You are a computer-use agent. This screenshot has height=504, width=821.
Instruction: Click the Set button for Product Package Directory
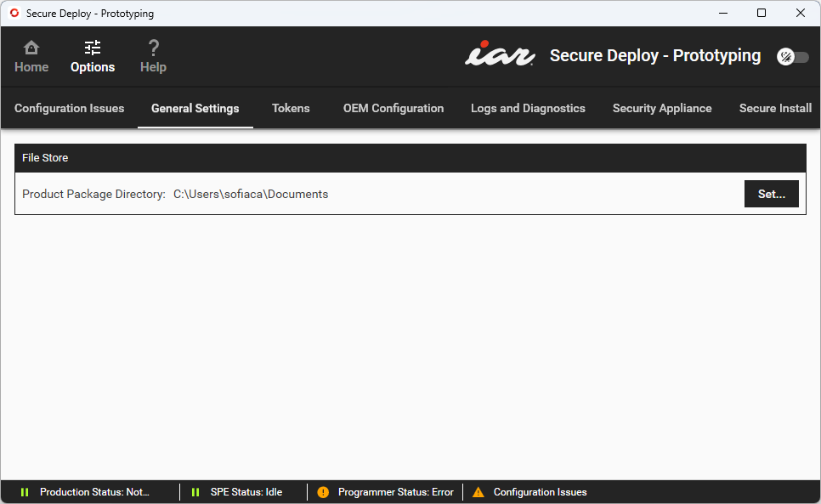[x=771, y=194]
